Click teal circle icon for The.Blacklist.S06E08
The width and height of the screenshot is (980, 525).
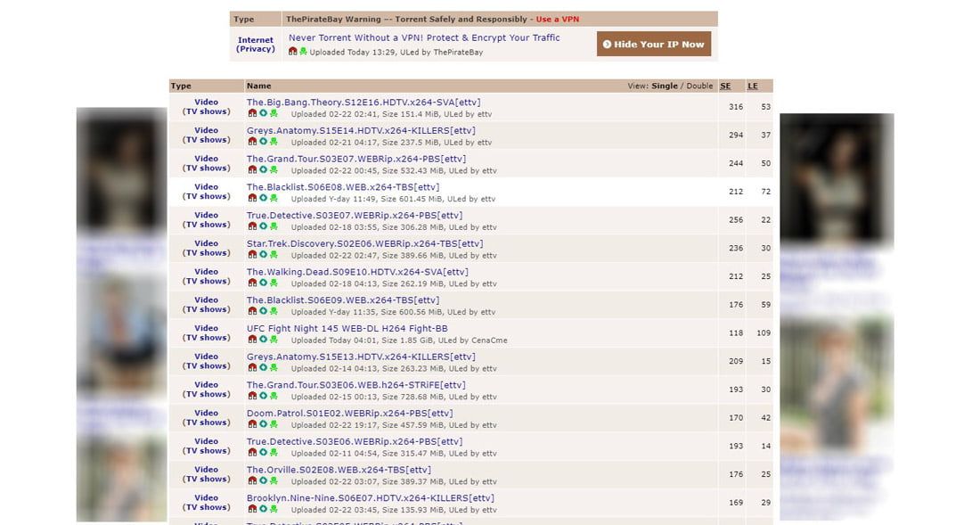263,198
